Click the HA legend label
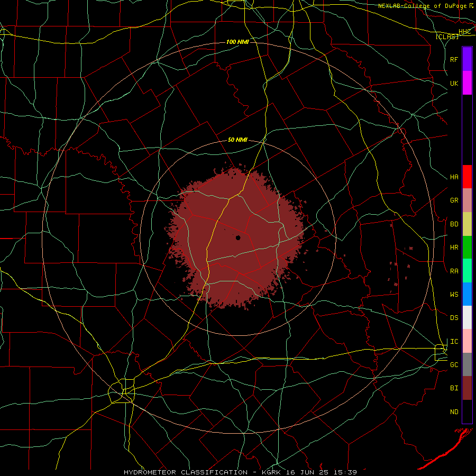The image size is (476, 476). tap(454, 177)
